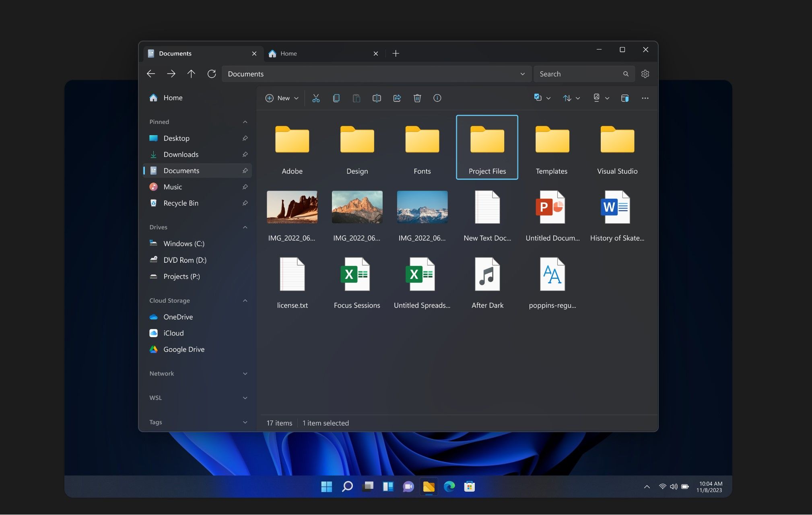Click in the Search input field
This screenshot has width=812, height=515.
coord(579,74)
